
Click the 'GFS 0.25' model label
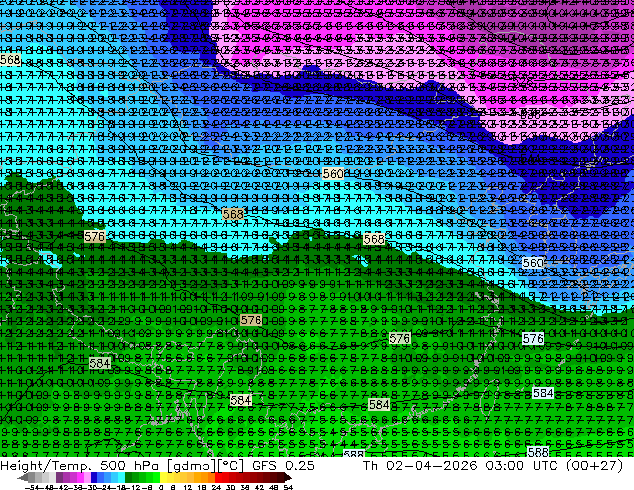point(283,466)
